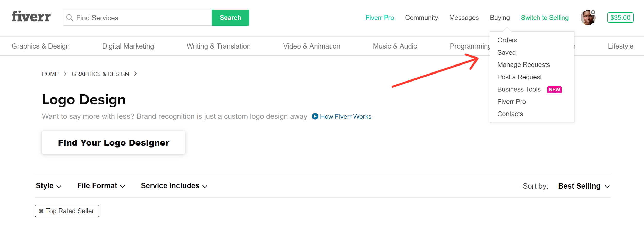Click the magnifier icon in search box
This screenshot has height=226, width=644.
click(x=70, y=18)
